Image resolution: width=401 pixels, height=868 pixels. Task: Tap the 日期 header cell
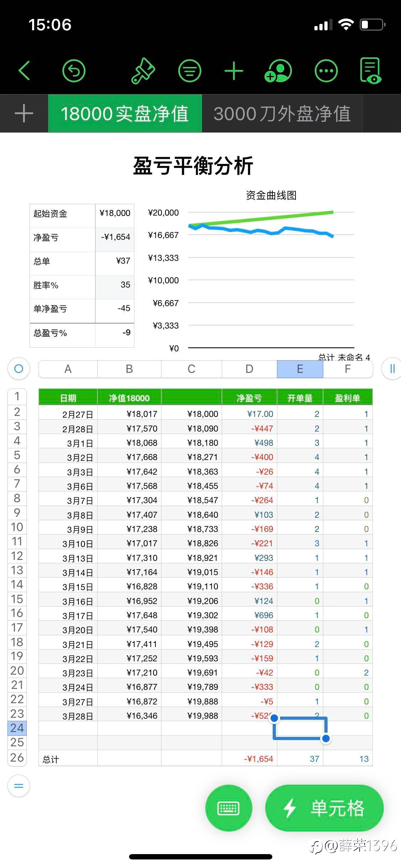(68, 398)
